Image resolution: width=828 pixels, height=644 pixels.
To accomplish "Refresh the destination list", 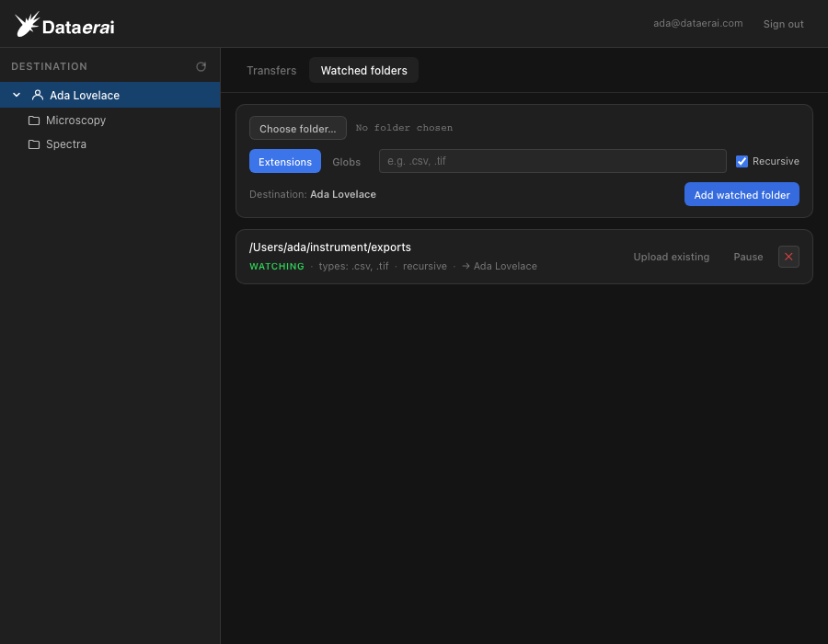I will (x=201, y=66).
